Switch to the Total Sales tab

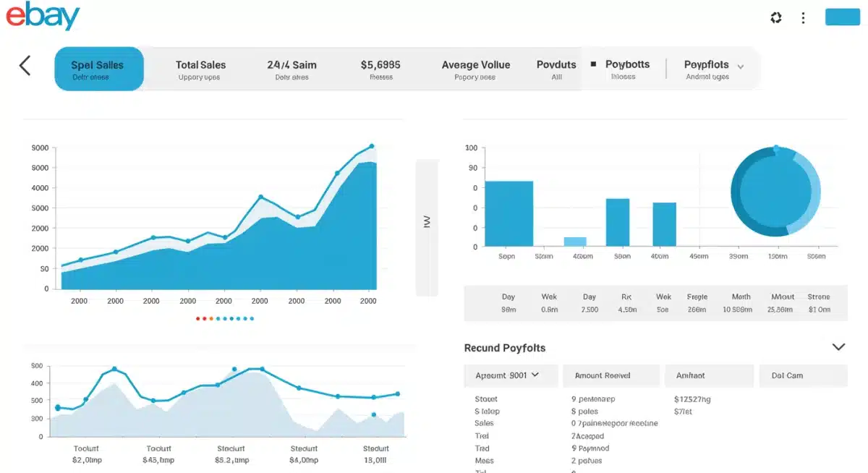pos(200,69)
